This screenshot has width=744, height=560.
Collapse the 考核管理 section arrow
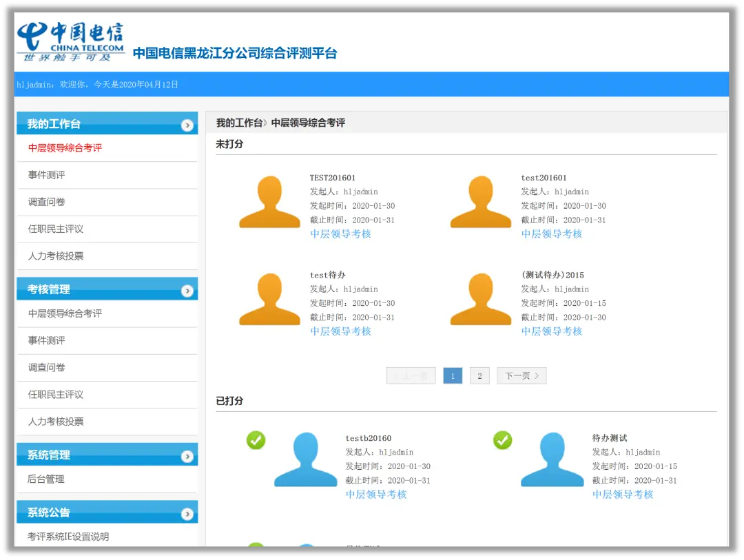coord(187,291)
